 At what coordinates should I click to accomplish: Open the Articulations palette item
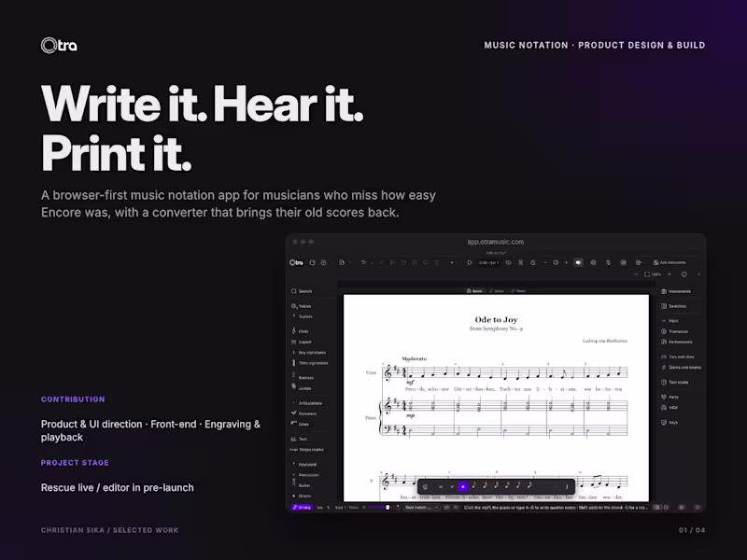tap(307, 403)
